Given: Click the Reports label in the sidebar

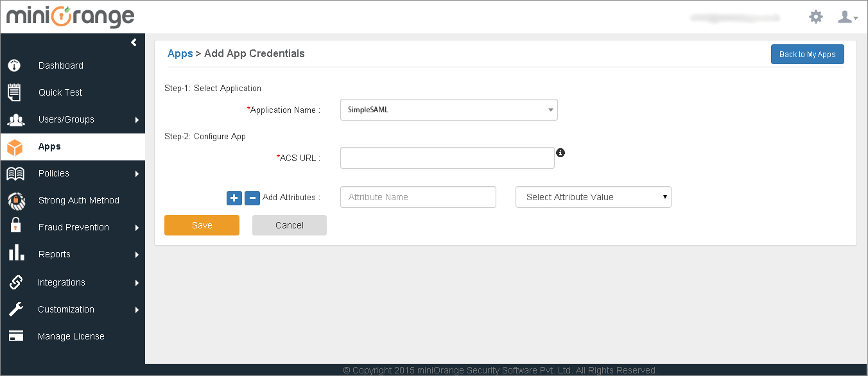Looking at the screenshot, I should coord(55,254).
